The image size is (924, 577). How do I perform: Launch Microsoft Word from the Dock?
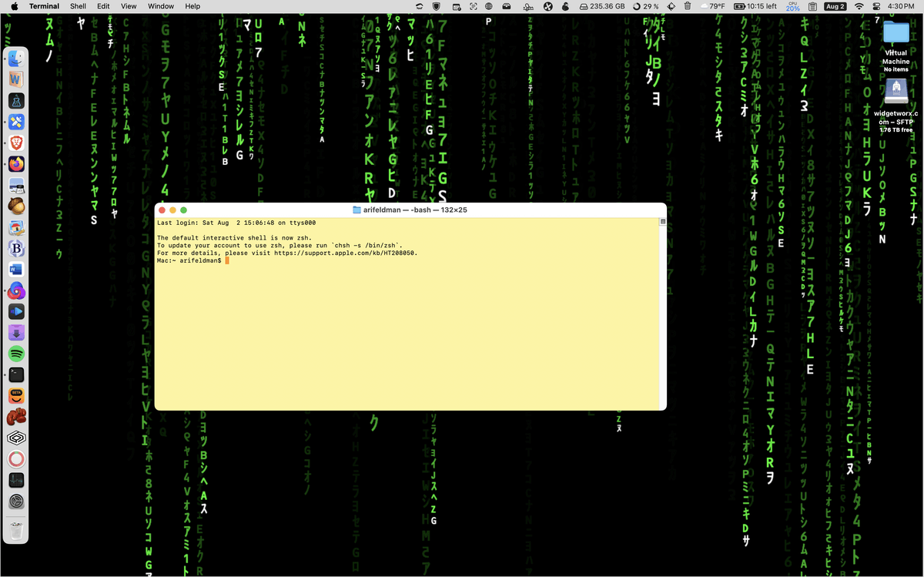pyautogui.click(x=16, y=270)
